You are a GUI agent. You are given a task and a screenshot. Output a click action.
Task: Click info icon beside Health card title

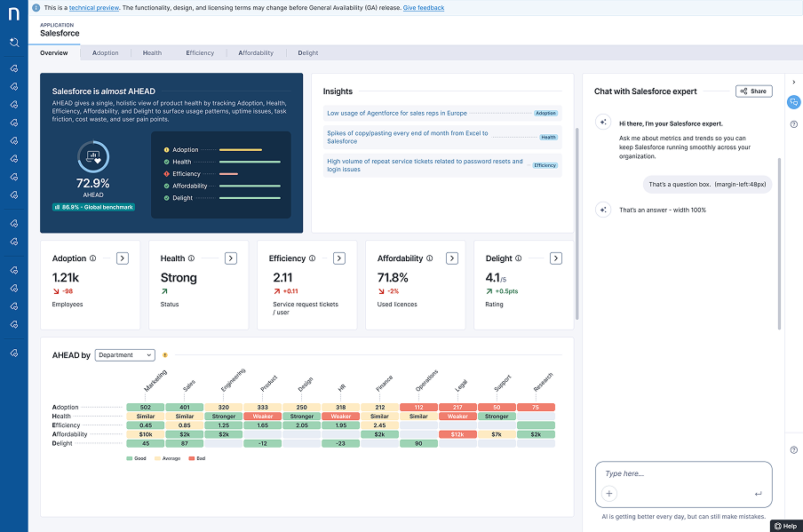[x=191, y=258]
